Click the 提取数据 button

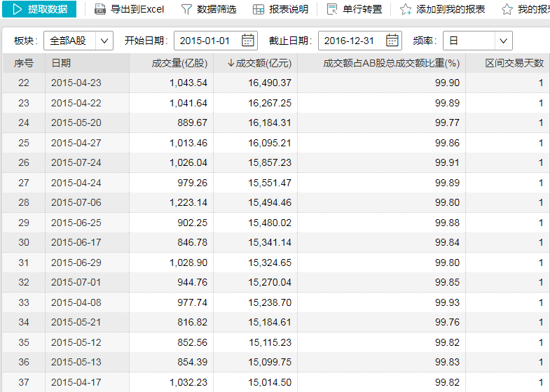click(39, 9)
